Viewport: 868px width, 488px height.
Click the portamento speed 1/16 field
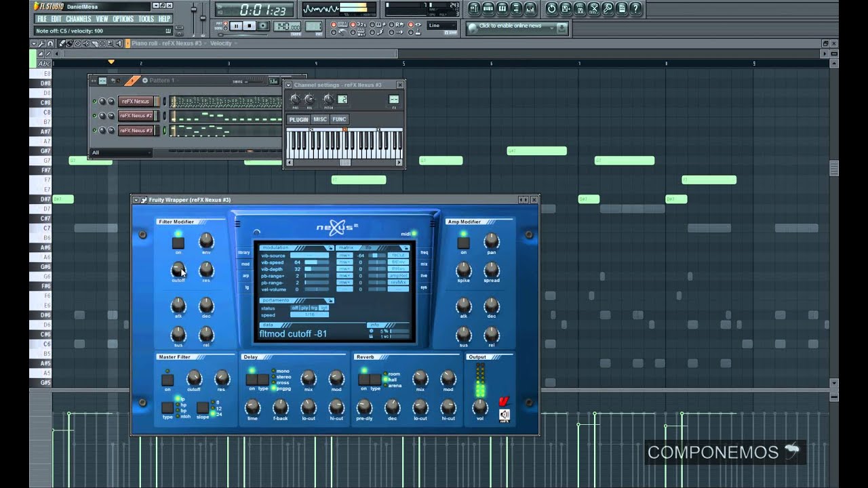point(309,314)
